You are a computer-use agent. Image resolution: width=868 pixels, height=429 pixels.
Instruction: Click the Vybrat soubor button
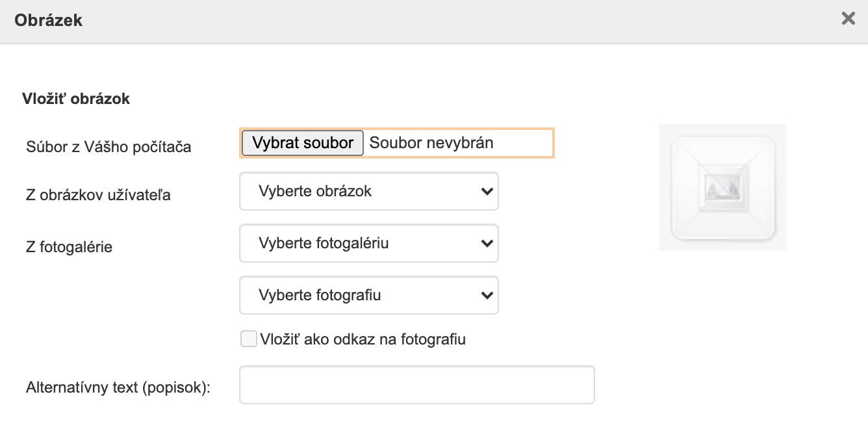[302, 143]
